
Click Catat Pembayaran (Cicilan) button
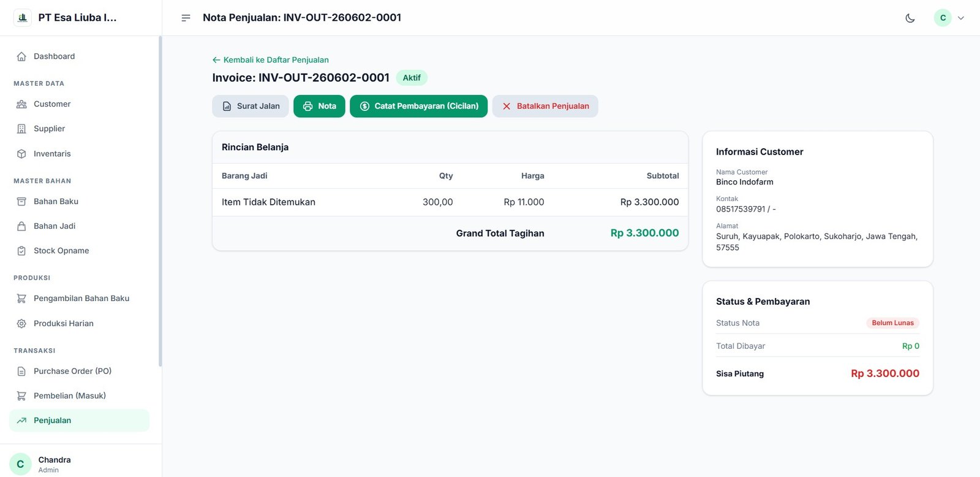[418, 106]
